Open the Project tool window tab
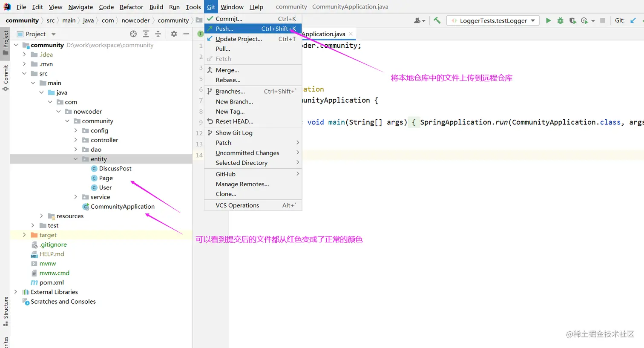The width and height of the screenshot is (644, 348). (x=5, y=43)
